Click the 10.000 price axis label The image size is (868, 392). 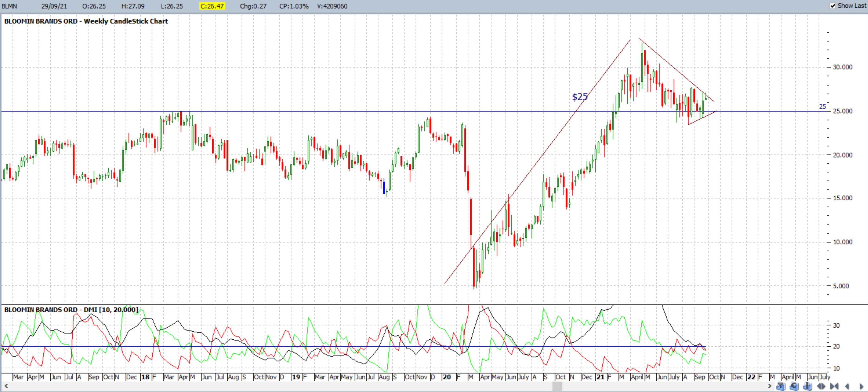click(x=842, y=242)
